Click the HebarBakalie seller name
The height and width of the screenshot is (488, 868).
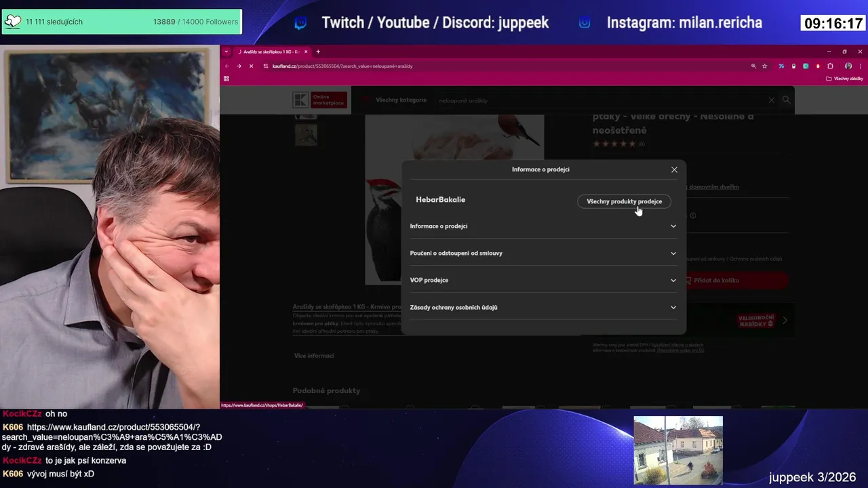[x=440, y=200]
